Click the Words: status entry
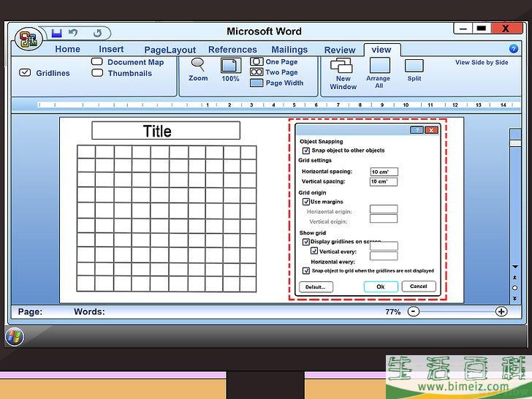The image size is (532, 399). (89, 311)
